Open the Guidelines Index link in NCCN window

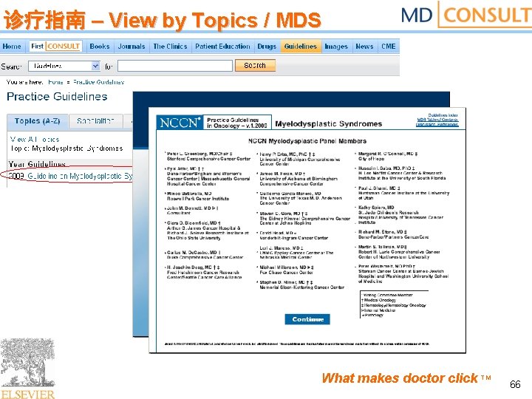[443, 115]
